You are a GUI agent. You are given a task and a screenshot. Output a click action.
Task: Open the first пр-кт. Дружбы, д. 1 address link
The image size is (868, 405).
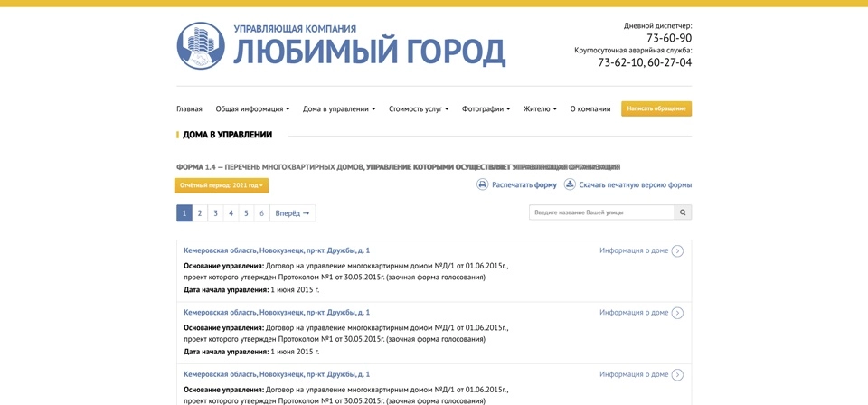[x=277, y=250]
